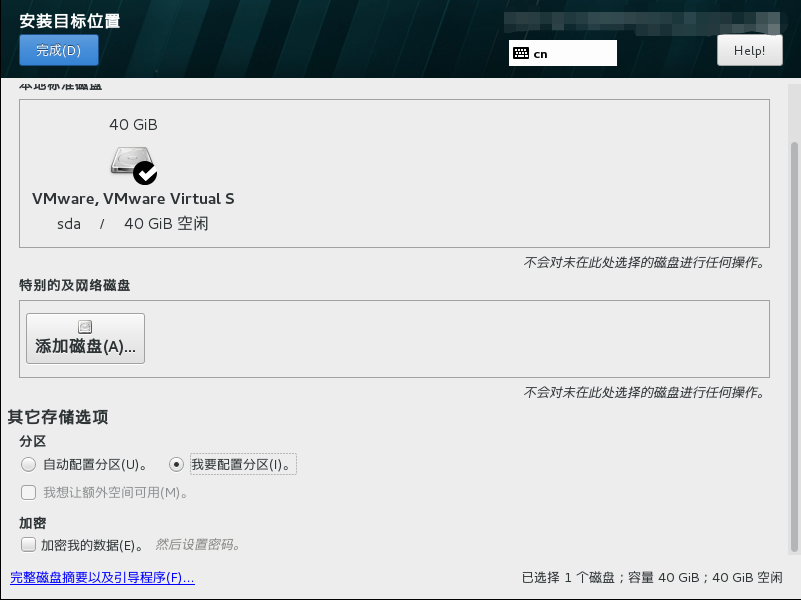This screenshot has height=600, width=801.
Task: Toggle 我想让额外空间可用(M) checkbox
Action: pyautogui.click(x=28, y=493)
